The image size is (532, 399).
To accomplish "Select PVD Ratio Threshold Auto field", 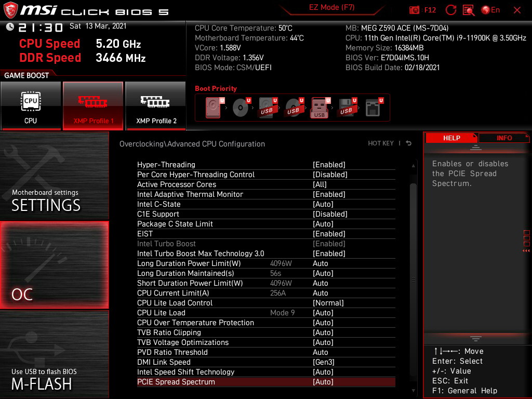I will tap(266, 352).
